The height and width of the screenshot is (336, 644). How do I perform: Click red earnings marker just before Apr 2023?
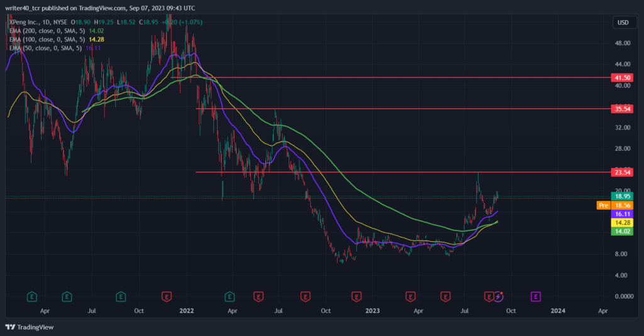point(410,296)
